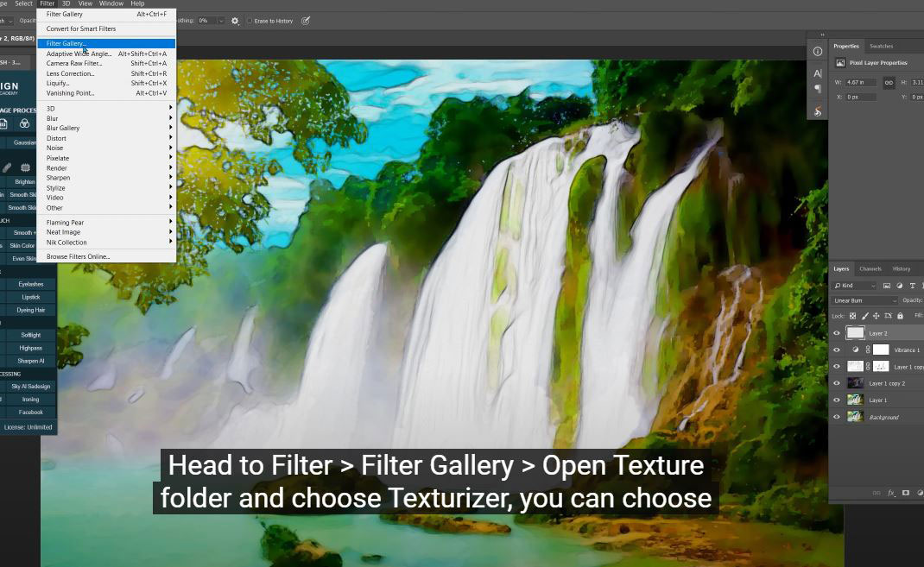Click the Sky AI Sadesign button
The width and height of the screenshot is (924, 567).
tap(30, 387)
